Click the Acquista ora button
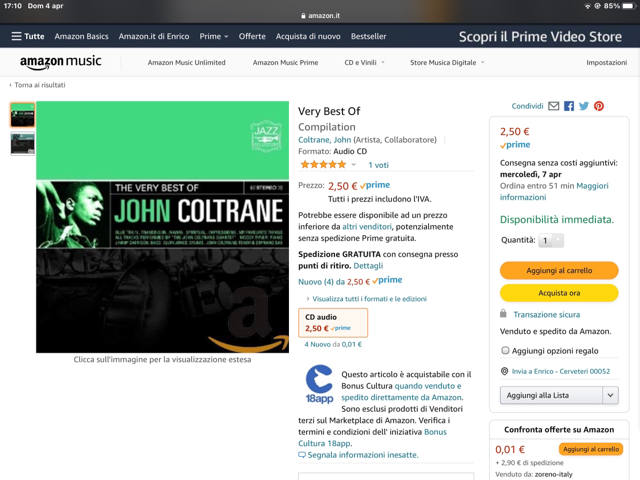This screenshot has height=480, width=640. [x=559, y=293]
